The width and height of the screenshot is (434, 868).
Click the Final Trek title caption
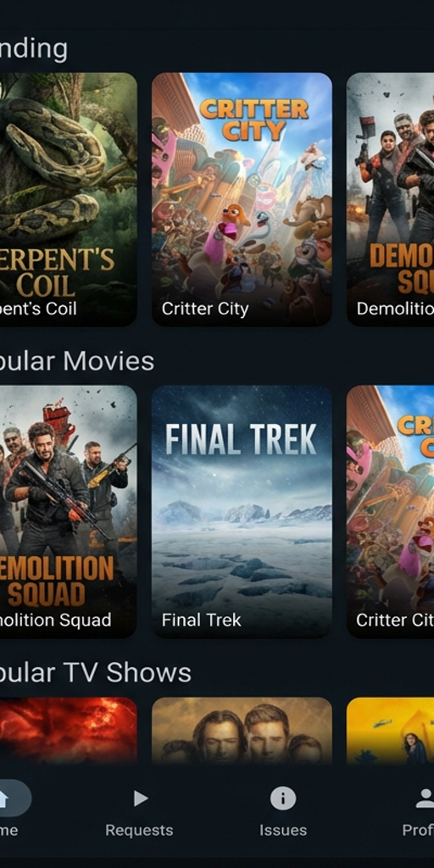pyautogui.click(x=202, y=620)
